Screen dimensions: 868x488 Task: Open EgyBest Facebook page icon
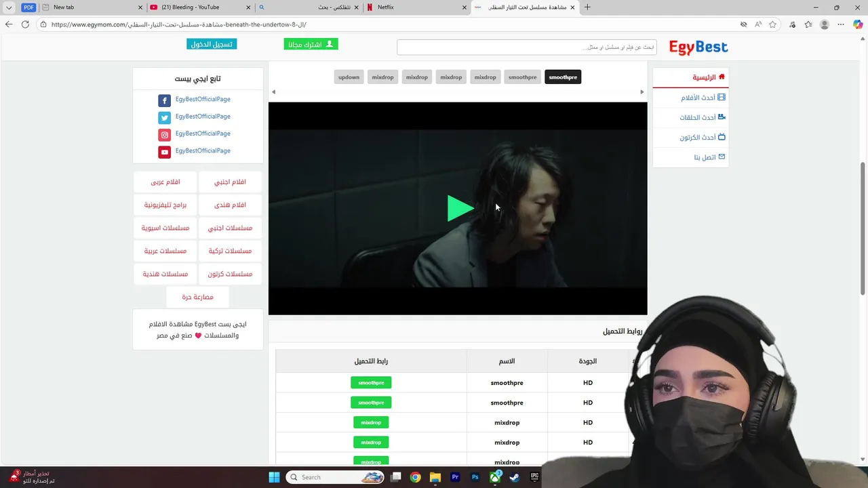pos(164,100)
